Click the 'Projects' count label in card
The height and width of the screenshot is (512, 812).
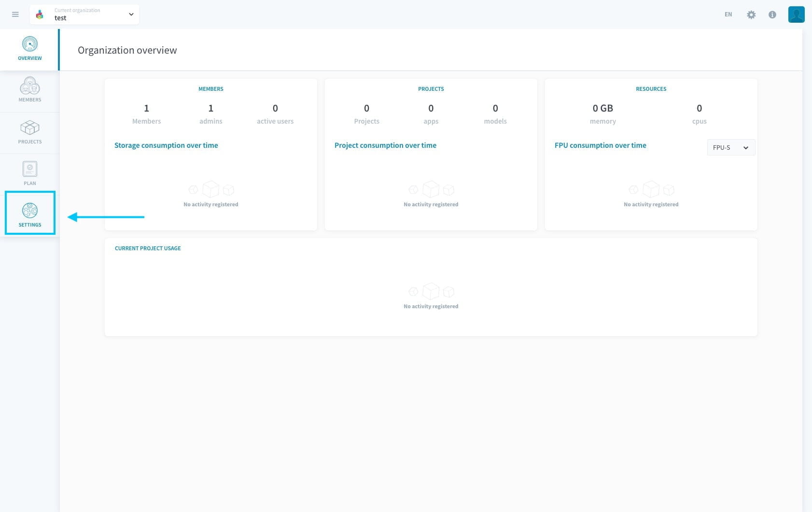point(367,121)
